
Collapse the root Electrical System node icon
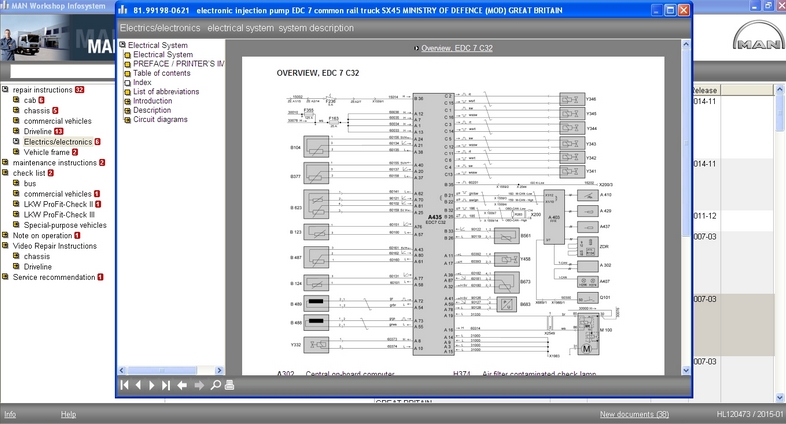tap(122, 45)
